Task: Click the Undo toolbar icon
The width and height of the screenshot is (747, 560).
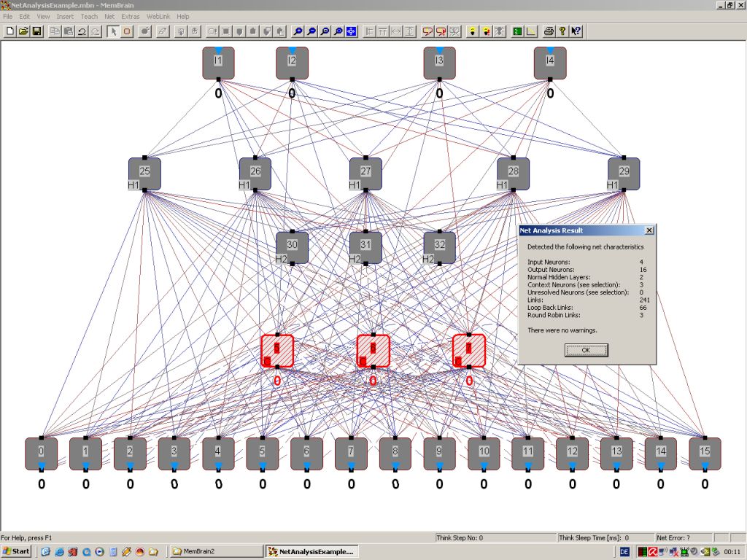Action: 82,31
